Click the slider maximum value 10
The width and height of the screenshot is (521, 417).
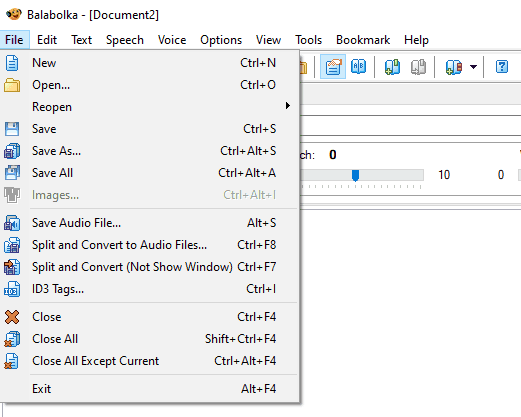point(444,175)
